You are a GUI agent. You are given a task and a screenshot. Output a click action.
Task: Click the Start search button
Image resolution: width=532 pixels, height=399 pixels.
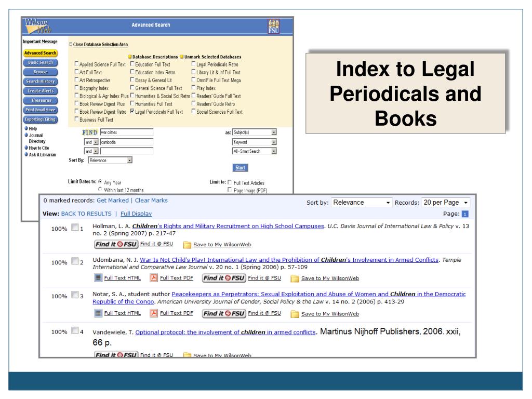pyautogui.click(x=240, y=168)
